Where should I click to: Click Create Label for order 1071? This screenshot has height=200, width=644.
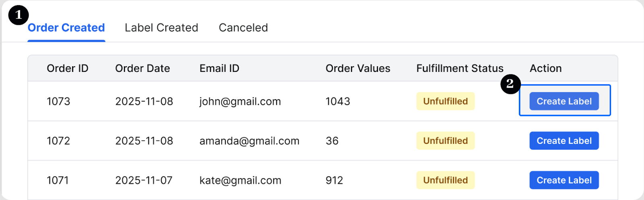[564, 180]
